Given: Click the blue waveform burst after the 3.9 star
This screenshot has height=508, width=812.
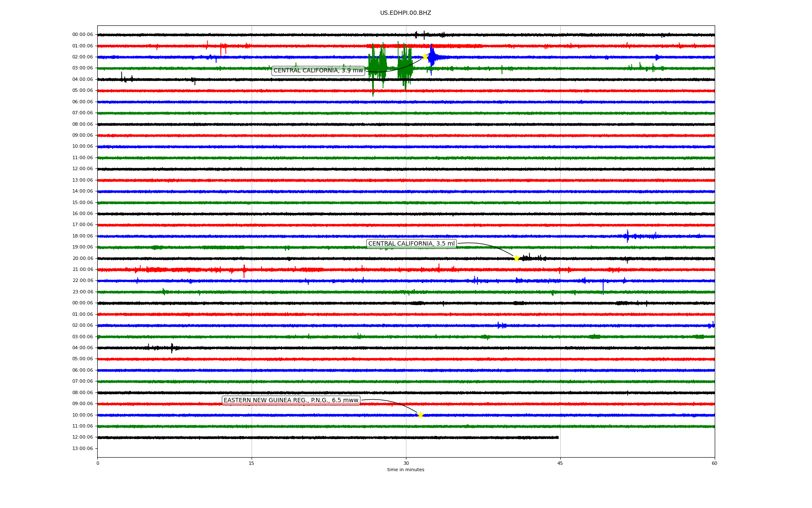Looking at the screenshot, I should 432,57.
